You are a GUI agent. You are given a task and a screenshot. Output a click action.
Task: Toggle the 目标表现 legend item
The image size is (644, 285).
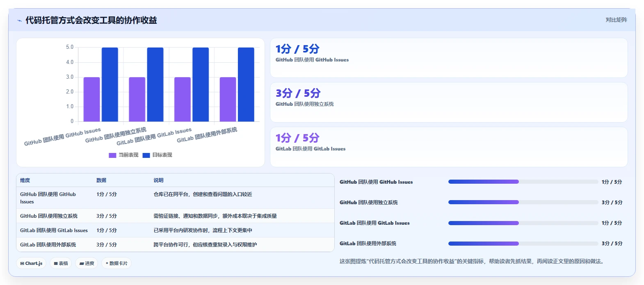click(157, 155)
